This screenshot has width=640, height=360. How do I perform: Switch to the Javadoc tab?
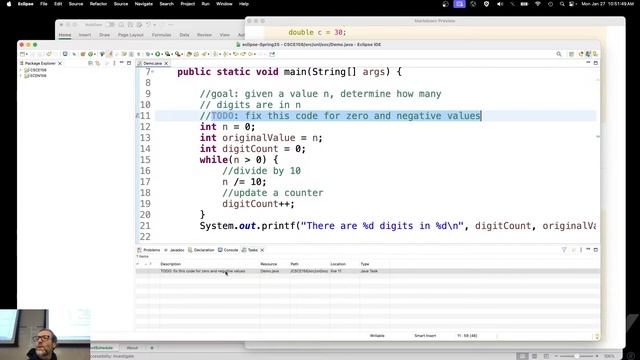[174, 250]
